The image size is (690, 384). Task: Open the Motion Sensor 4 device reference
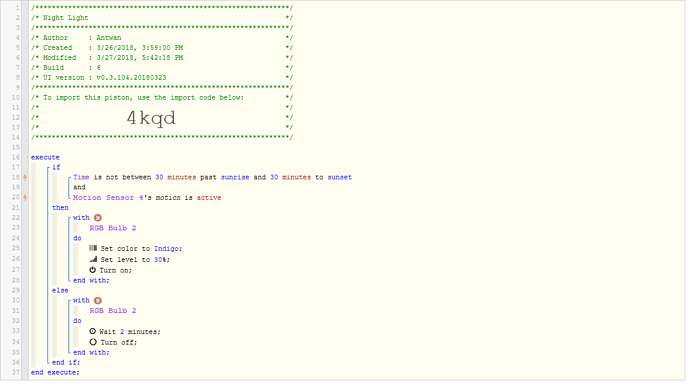[108, 197]
